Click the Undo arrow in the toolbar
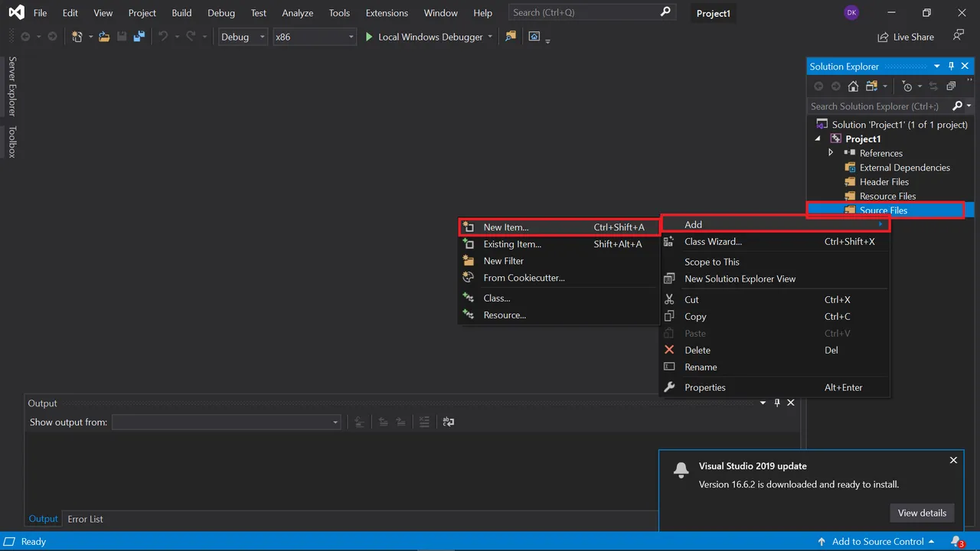Image resolution: width=980 pixels, height=551 pixels. point(162,37)
